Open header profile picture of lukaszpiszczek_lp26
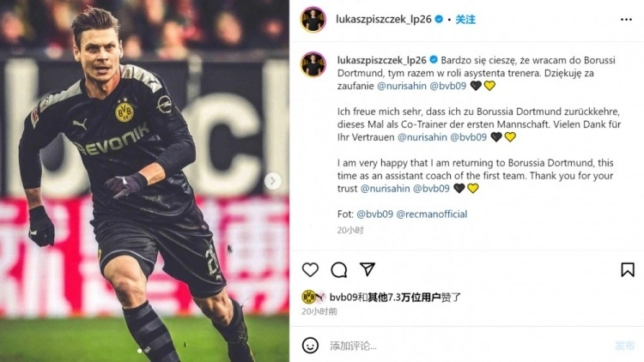The image size is (644, 362). click(313, 19)
